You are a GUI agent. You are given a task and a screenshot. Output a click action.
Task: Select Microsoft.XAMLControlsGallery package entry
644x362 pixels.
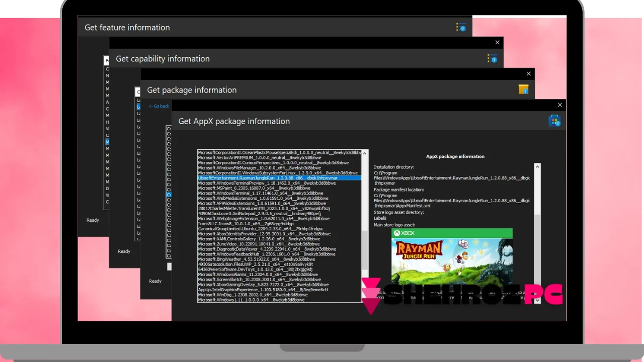pyautogui.click(x=279, y=239)
